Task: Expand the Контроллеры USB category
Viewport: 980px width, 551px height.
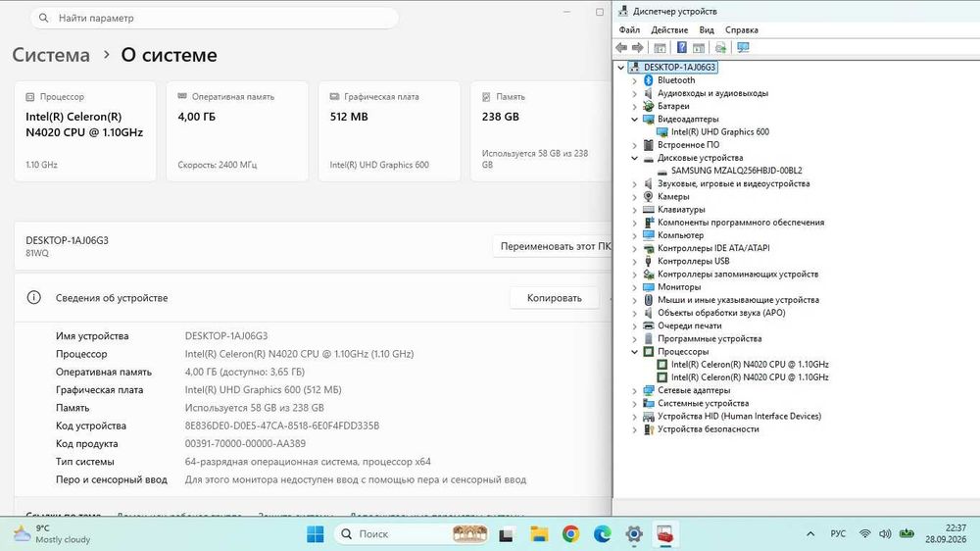Action: pos(634,262)
